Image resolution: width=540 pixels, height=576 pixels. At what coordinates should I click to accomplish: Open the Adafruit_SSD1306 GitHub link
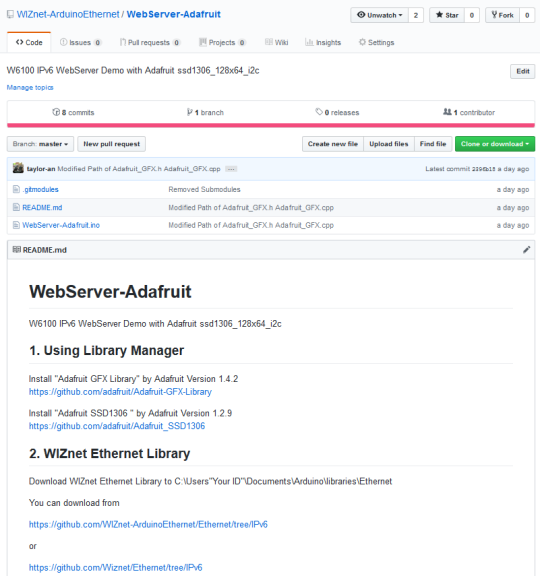click(x=117, y=426)
